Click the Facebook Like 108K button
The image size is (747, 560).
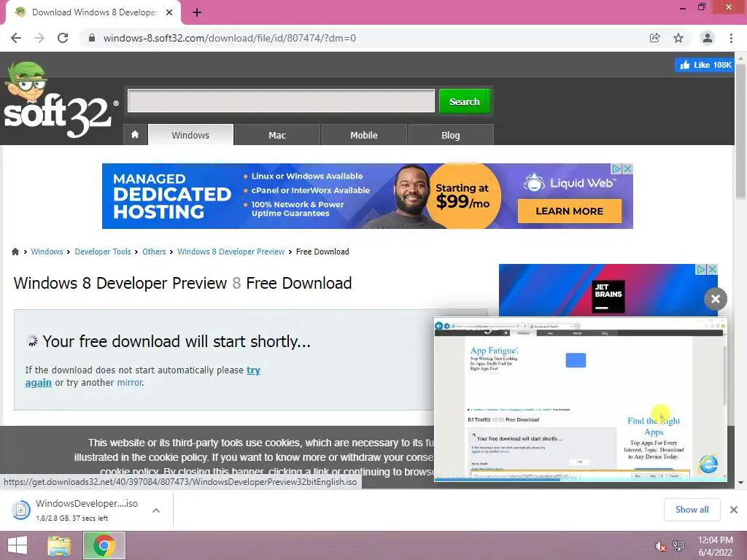[704, 65]
